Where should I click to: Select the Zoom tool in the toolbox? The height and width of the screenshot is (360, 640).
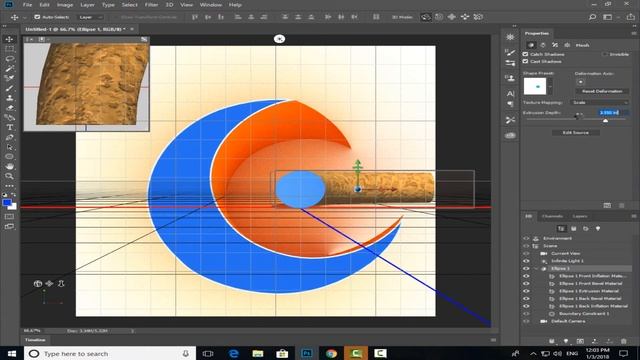(9, 176)
